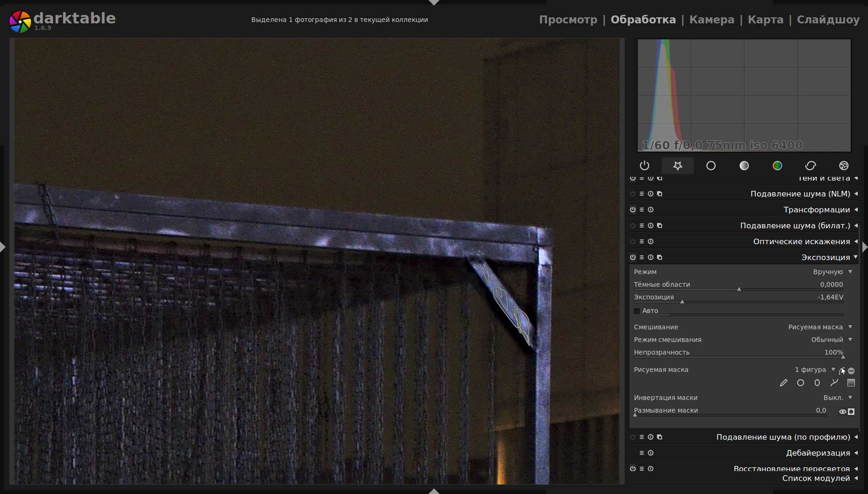Select the gradient mask tool
The width and height of the screenshot is (868, 494).
[851, 383]
